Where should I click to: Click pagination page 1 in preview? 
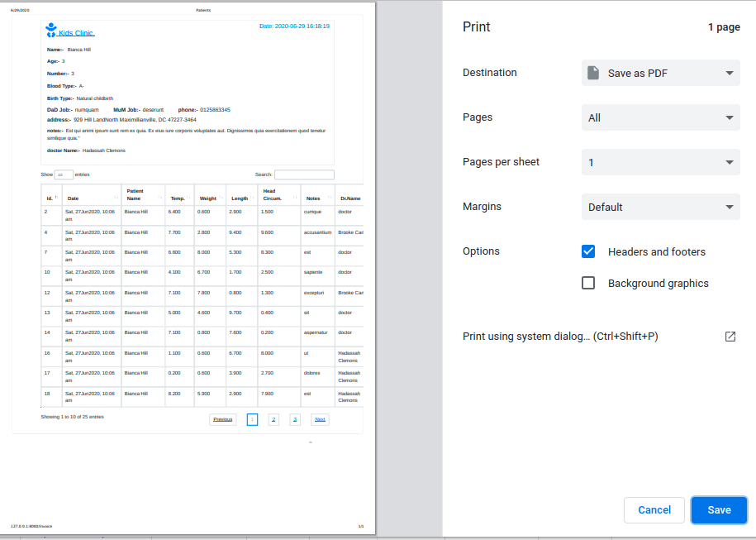pos(252,419)
